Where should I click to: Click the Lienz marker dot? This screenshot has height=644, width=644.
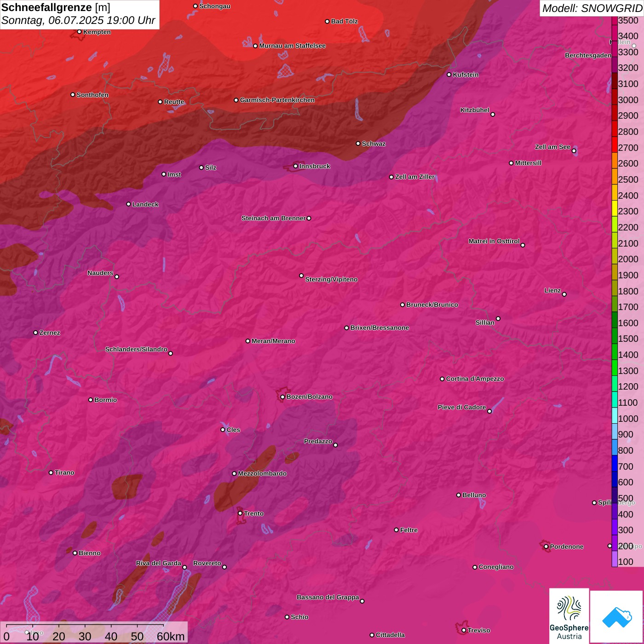pyautogui.click(x=564, y=294)
